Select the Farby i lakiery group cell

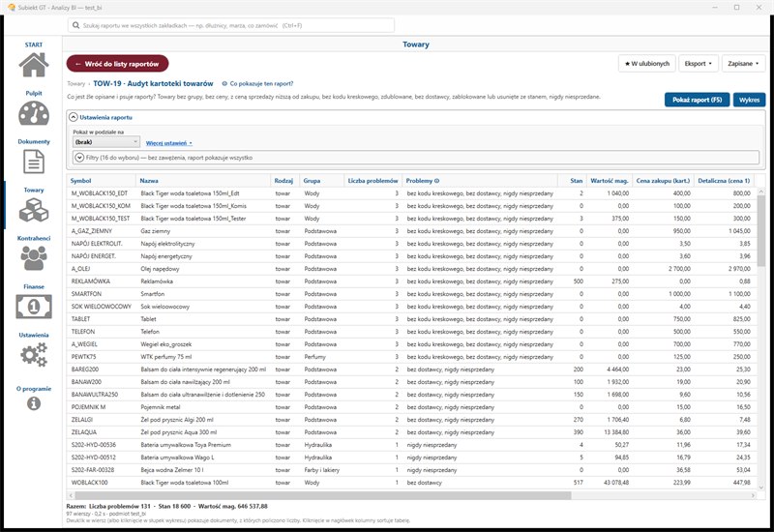tap(322, 470)
